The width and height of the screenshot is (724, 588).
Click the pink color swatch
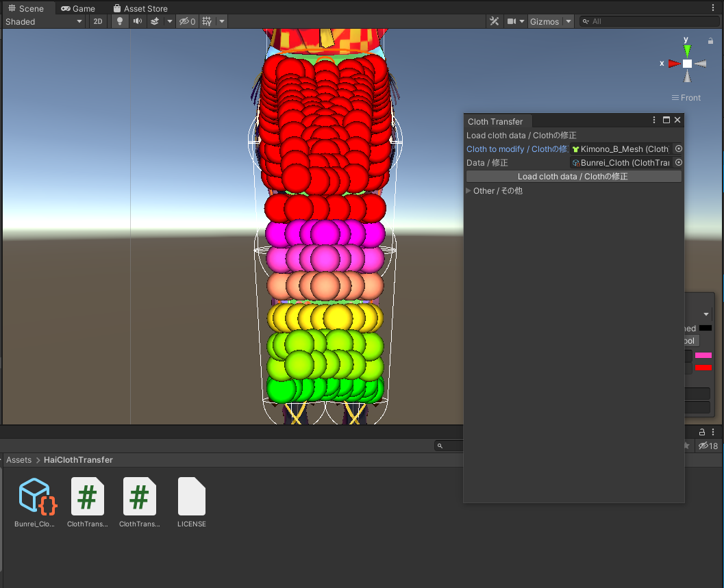pyautogui.click(x=703, y=355)
